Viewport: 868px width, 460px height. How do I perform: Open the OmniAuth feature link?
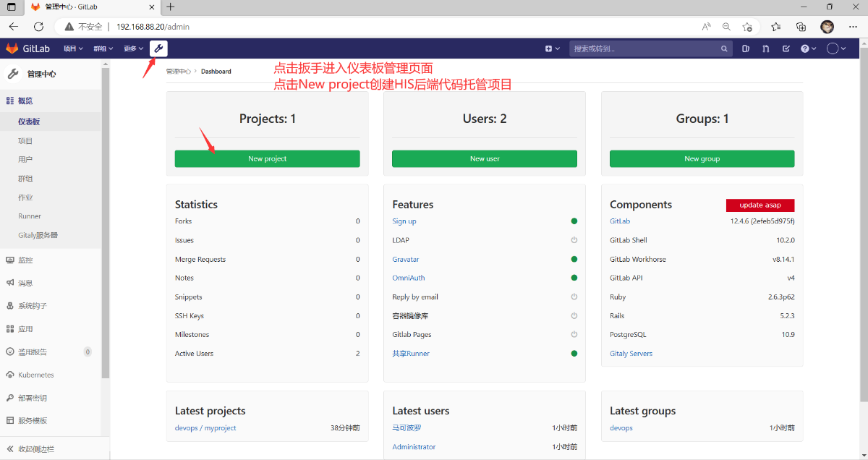point(409,278)
